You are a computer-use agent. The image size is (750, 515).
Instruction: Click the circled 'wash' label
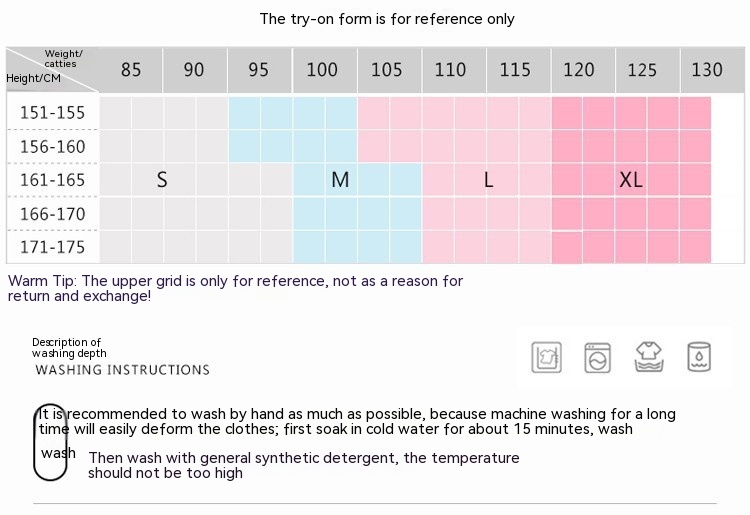(57, 453)
